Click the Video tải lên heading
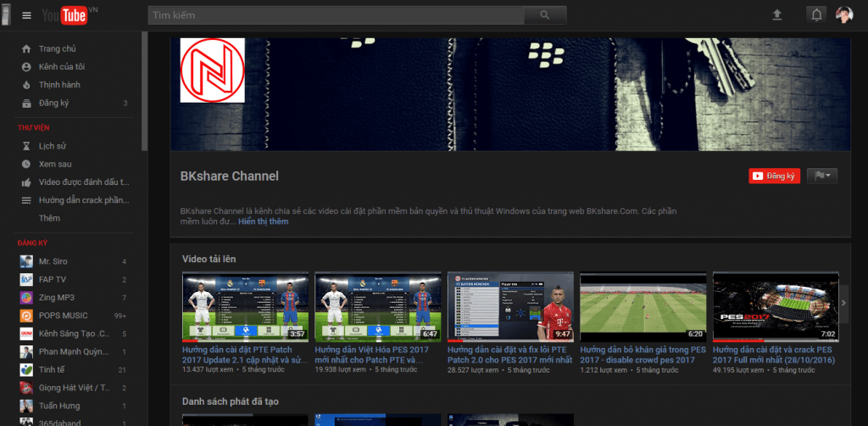 tap(209, 259)
